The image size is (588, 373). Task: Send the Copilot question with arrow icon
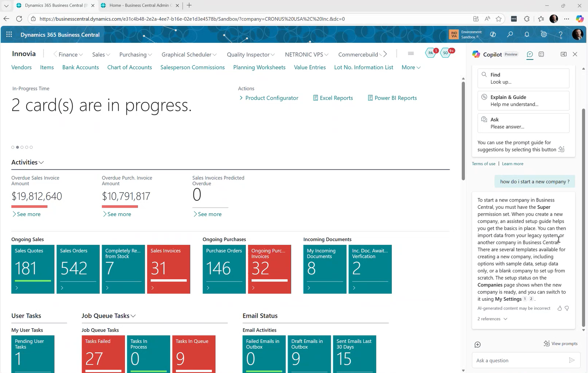pyautogui.click(x=572, y=360)
